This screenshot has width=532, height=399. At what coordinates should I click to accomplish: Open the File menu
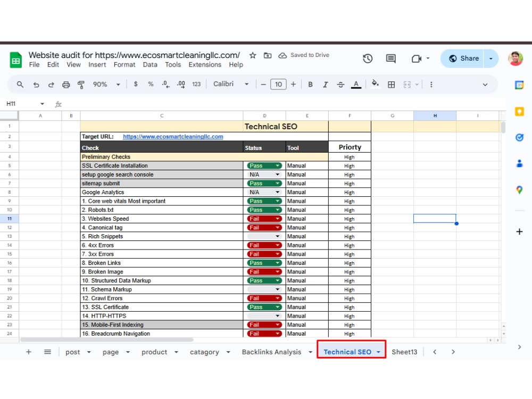click(34, 64)
